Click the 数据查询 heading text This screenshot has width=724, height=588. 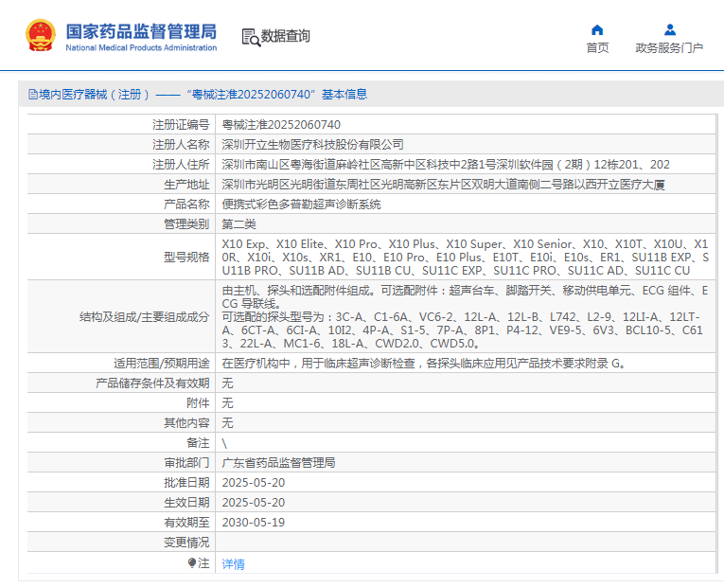286,37
